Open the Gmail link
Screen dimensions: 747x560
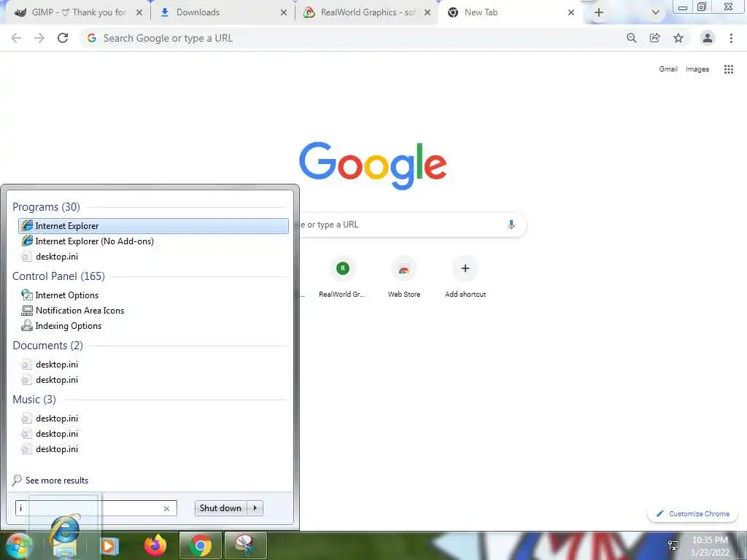[668, 69]
